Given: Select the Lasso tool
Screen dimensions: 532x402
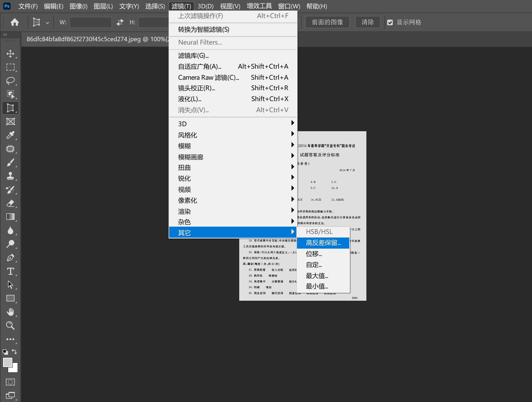Looking at the screenshot, I should point(10,81).
